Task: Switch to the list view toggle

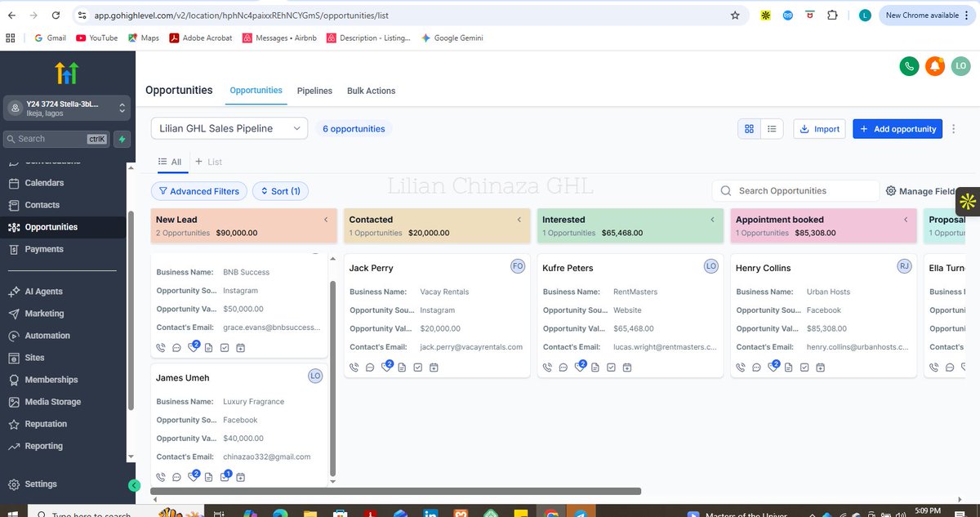Action: (772, 129)
